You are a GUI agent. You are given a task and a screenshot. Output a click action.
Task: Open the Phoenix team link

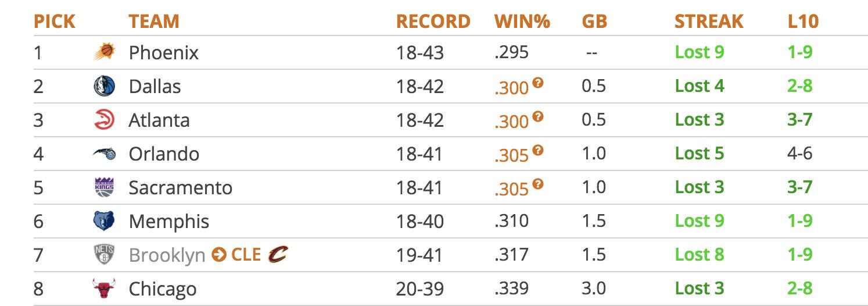(x=163, y=53)
